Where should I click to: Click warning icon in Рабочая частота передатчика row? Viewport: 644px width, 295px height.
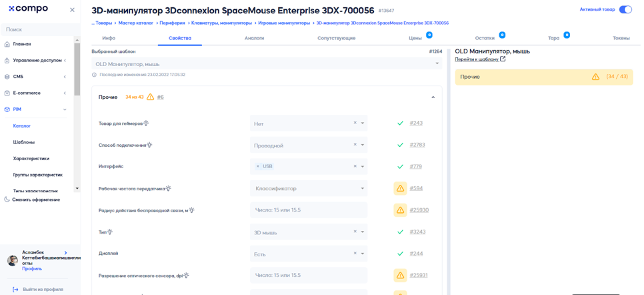(400, 188)
